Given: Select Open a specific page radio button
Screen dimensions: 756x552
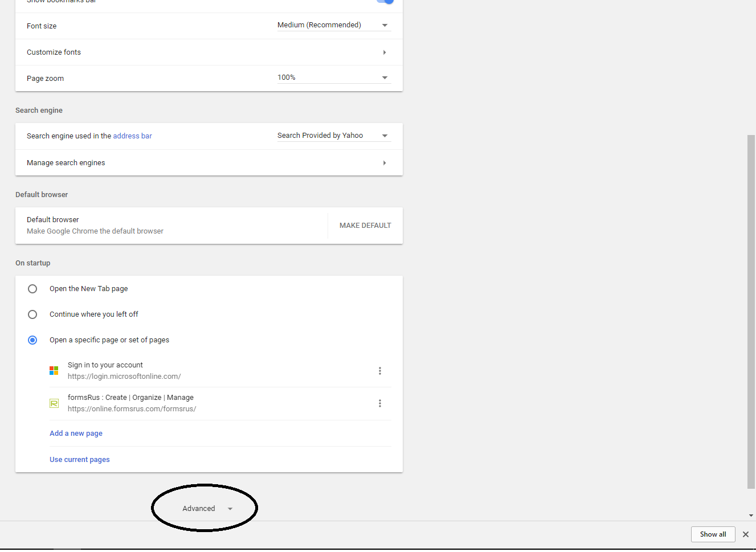Looking at the screenshot, I should point(32,340).
